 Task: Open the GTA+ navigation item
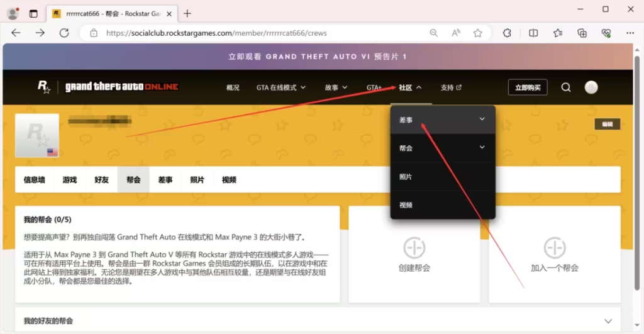374,87
